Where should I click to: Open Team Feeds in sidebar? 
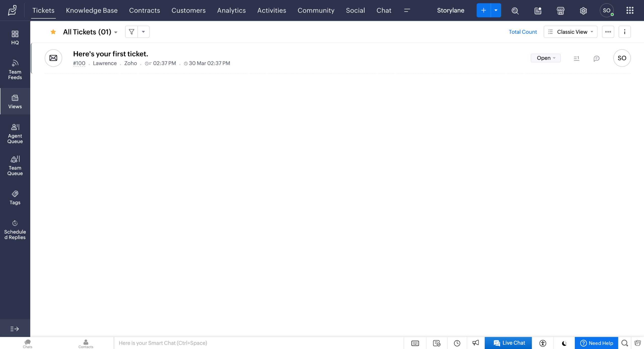pos(15,70)
